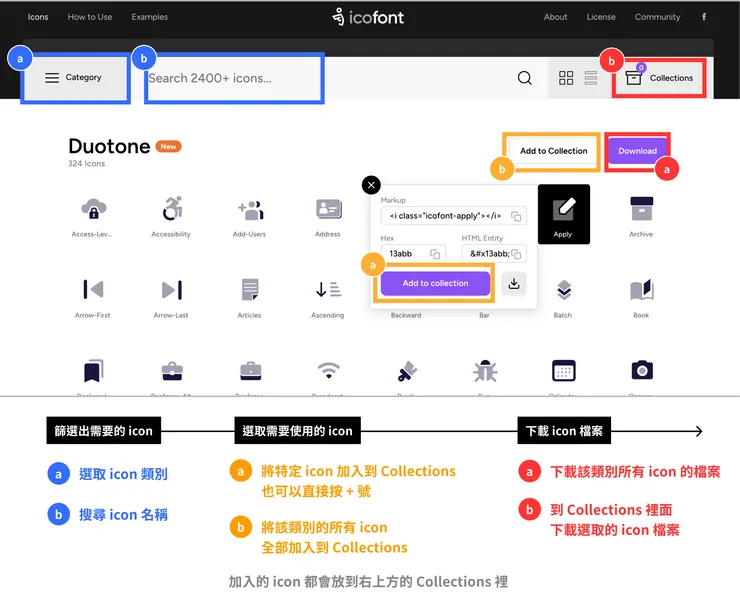This screenshot has height=610, width=740.
Task: Download the single icon from popup
Action: (513, 284)
